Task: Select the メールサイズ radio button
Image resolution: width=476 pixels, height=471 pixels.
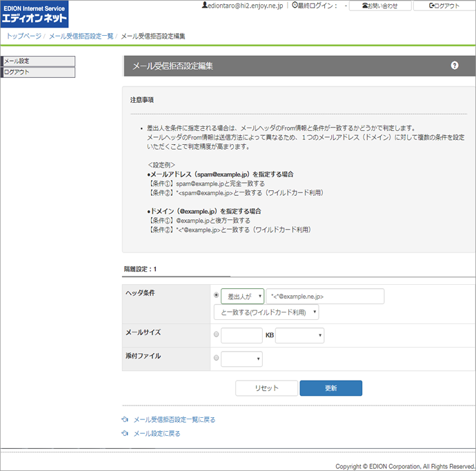Action: [x=217, y=335]
